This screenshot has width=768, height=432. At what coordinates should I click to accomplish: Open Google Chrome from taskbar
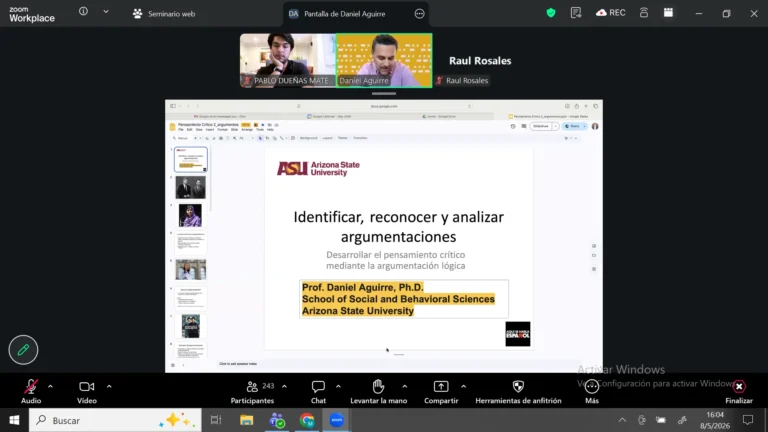point(307,420)
